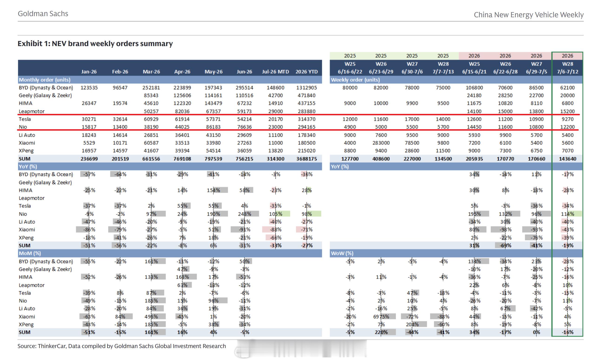
Task: Select the SUM 2026 YTD total 3688175
Action: point(307,159)
